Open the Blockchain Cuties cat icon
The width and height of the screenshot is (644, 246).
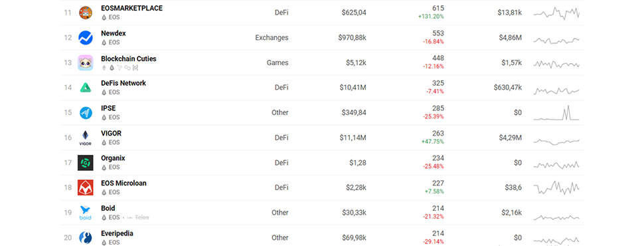pyautogui.click(x=86, y=62)
